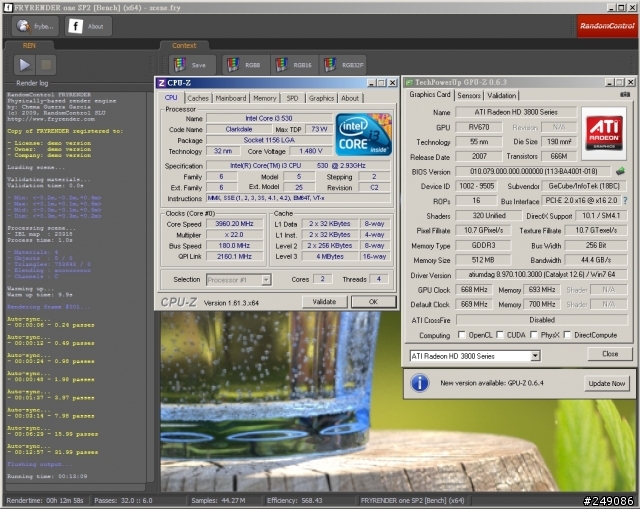Click the GPU-Z title bar icon
The width and height of the screenshot is (640, 509).
point(409,83)
